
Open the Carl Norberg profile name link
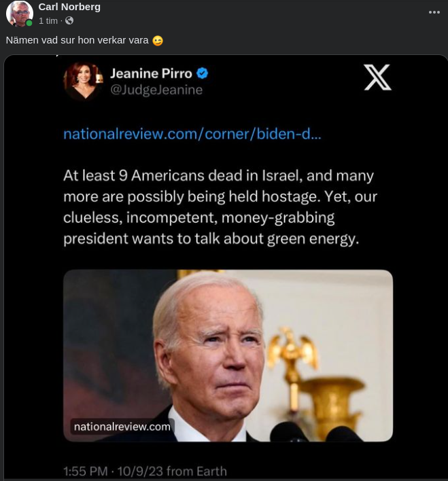coord(69,7)
